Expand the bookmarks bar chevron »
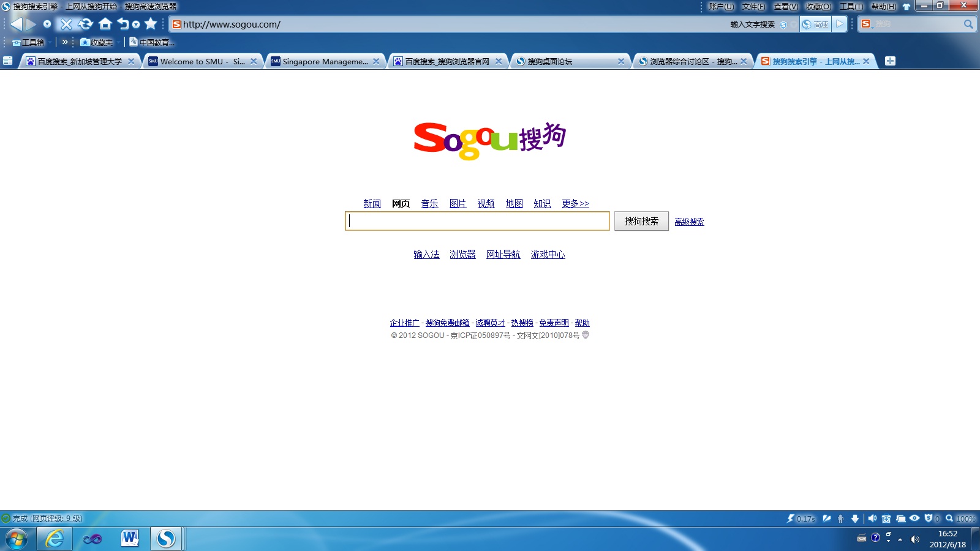 (64, 42)
